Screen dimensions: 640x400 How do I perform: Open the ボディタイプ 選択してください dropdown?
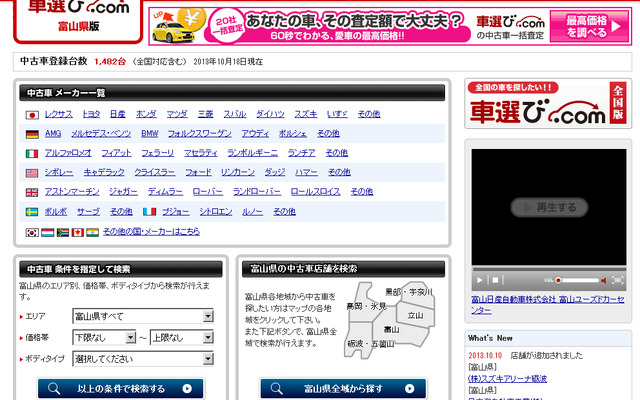click(x=143, y=359)
